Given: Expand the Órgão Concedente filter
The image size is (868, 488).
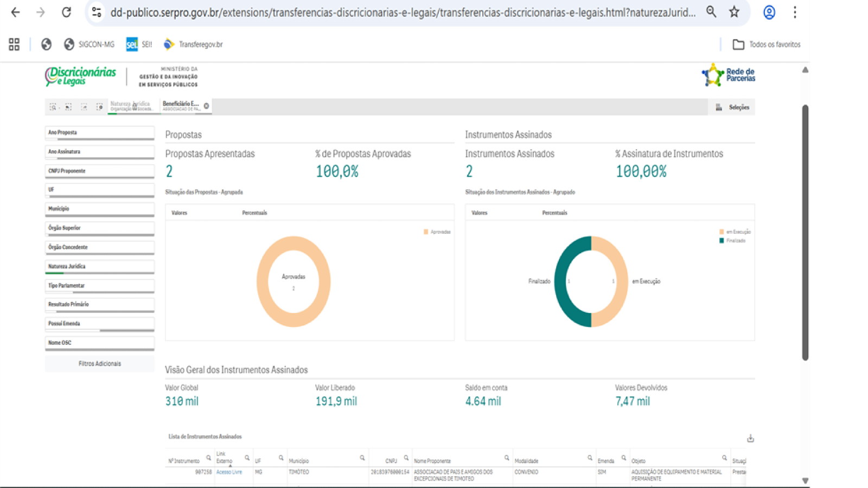Looking at the screenshot, I should click(x=99, y=247).
